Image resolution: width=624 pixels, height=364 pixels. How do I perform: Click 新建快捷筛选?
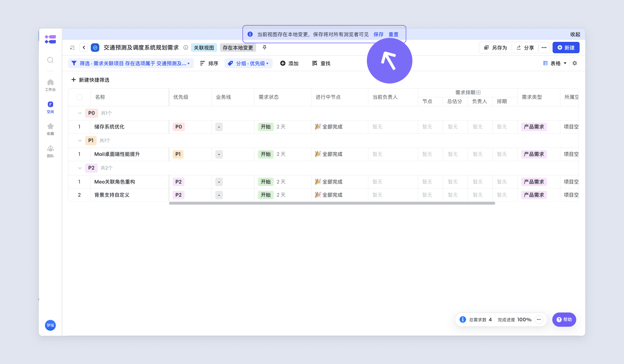click(x=90, y=80)
